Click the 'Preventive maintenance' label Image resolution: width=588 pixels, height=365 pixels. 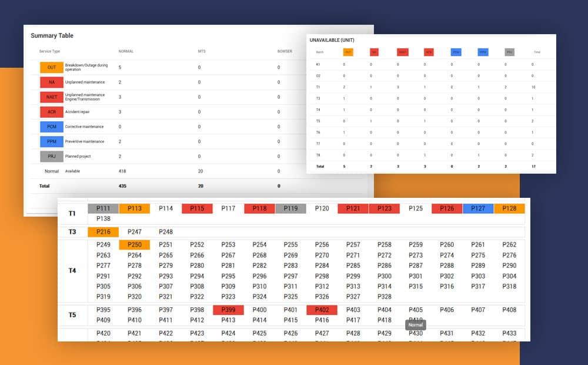(x=85, y=141)
